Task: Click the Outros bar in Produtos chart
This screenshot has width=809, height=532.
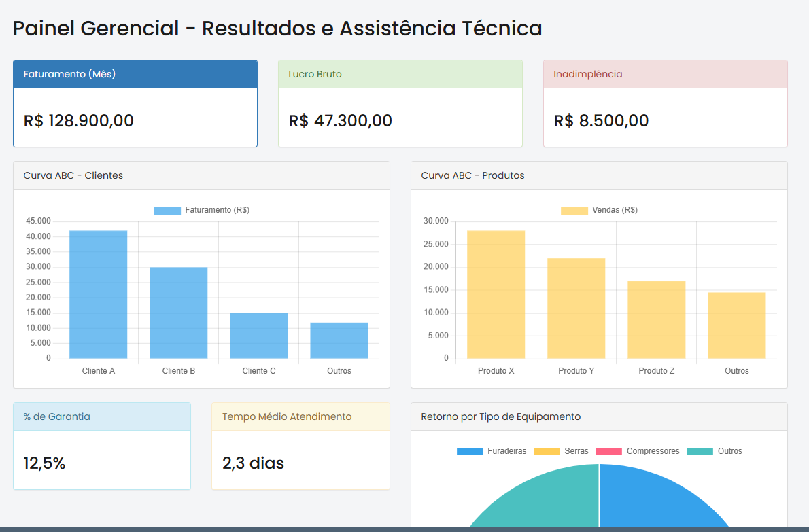Action: 737,325
